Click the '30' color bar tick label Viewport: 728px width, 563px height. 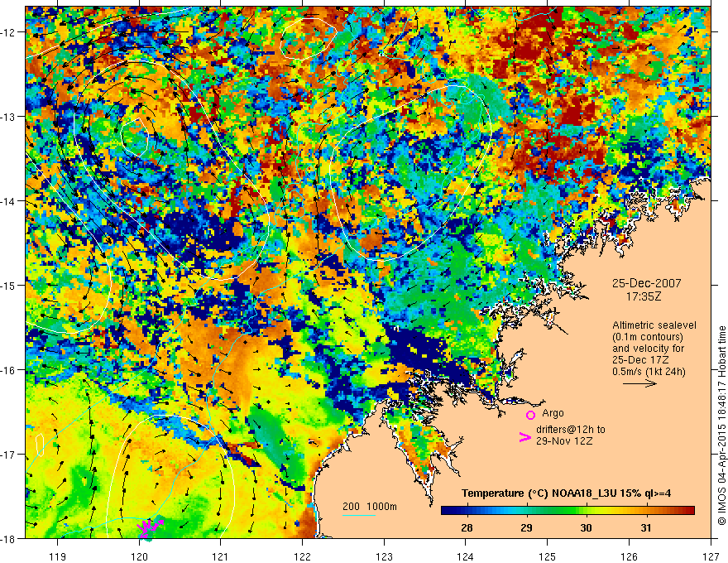click(x=586, y=527)
